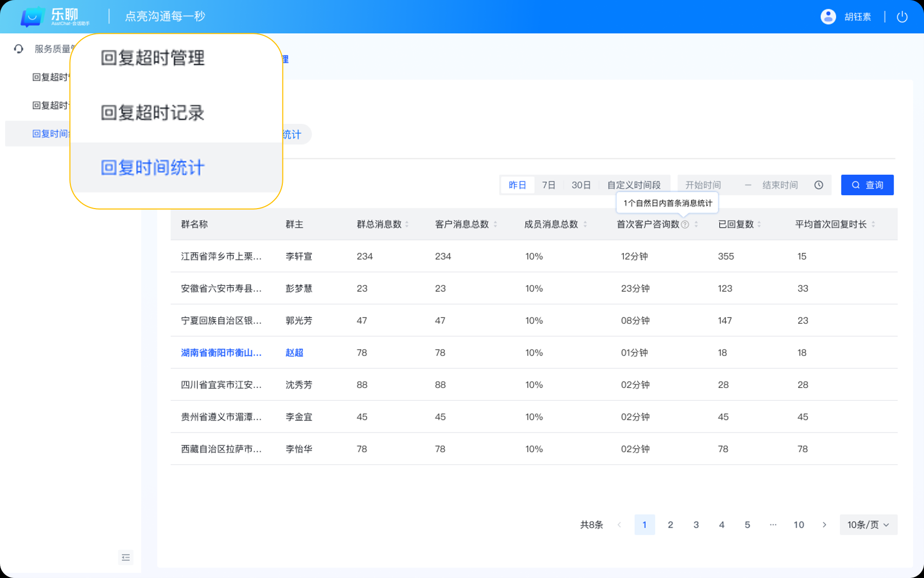Click the 12分钟 cell
The image size is (924, 578).
634,256
